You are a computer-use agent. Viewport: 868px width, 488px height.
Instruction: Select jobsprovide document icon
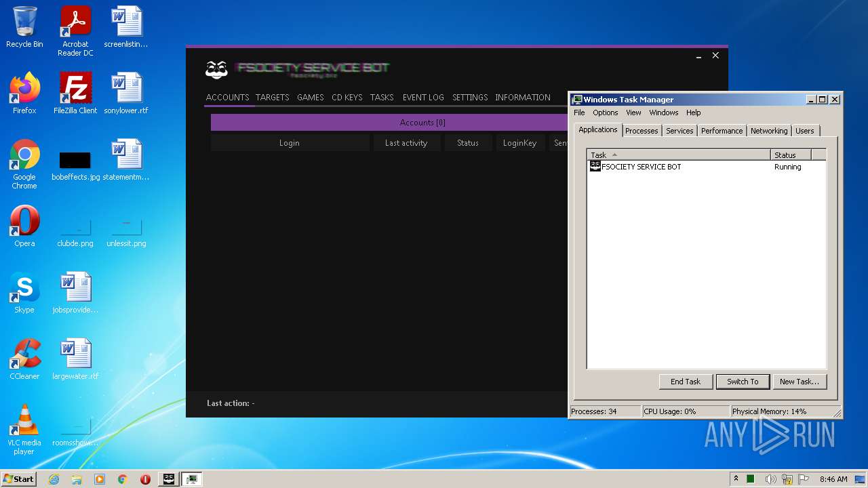coord(75,292)
